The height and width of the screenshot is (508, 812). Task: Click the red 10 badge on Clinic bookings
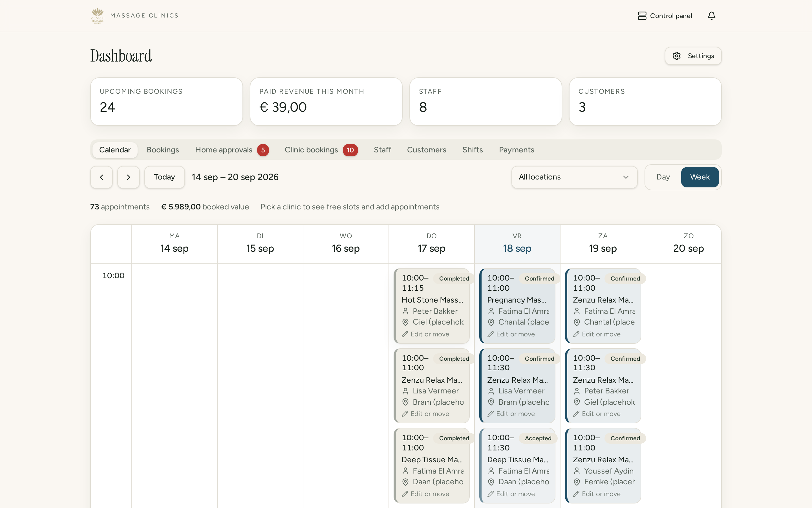pyautogui.click(x=350, y=150)
